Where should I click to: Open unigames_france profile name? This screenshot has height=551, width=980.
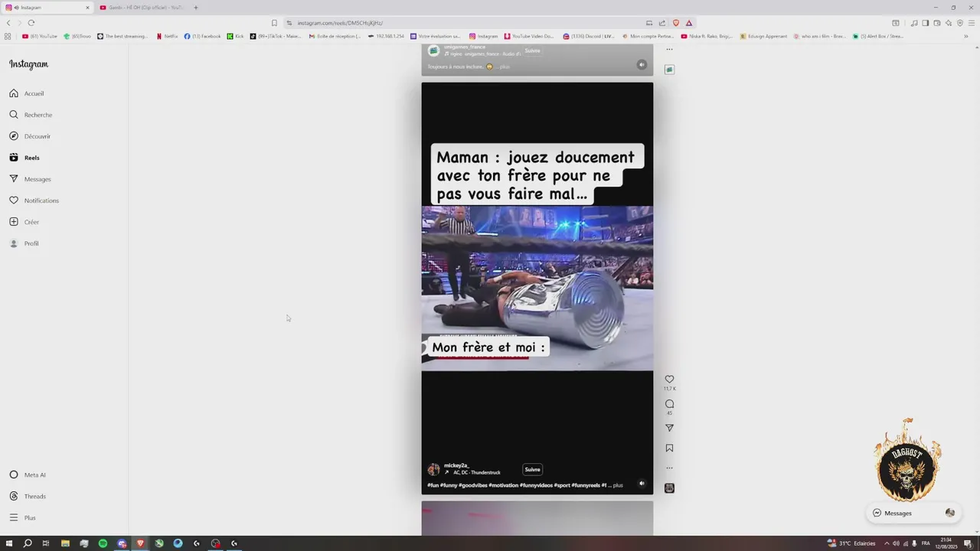pyautogui.click(x=465, y=47)
